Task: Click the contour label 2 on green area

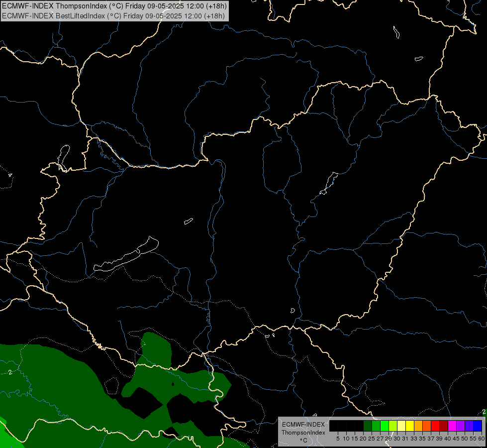Action: (10, 372)
